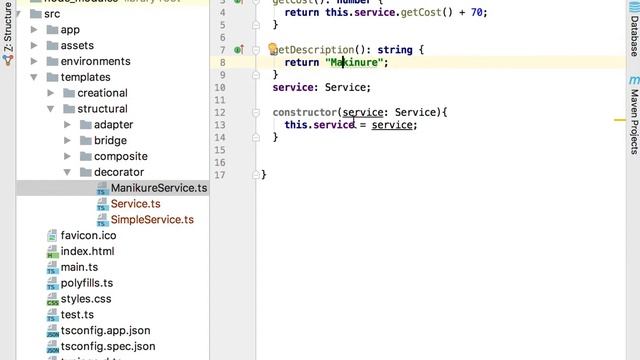Select the adapter folder icon
Viewport: 640px width, 360px height.
(86, 125)
